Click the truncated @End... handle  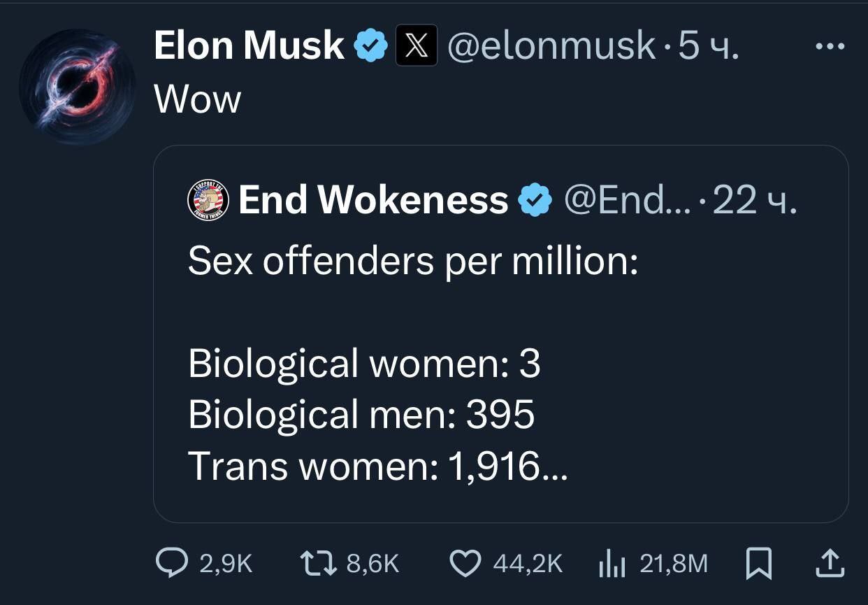[x=627, y=201]
